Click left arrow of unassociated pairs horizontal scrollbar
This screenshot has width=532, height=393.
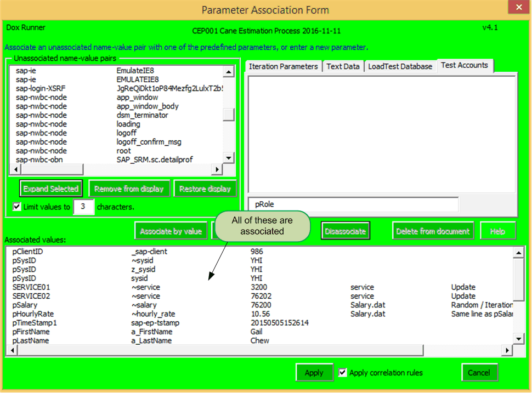pos(15,169)
